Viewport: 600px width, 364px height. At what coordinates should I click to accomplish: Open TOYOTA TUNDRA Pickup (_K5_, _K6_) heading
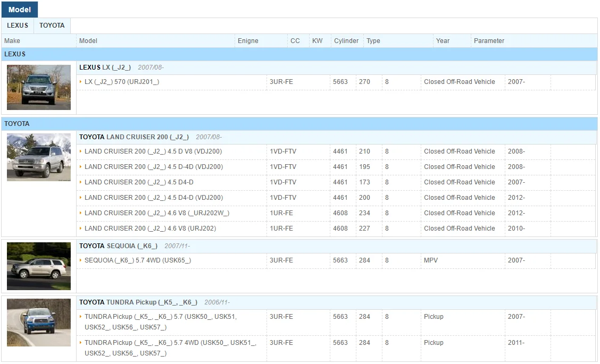click(x=138, y=302)
